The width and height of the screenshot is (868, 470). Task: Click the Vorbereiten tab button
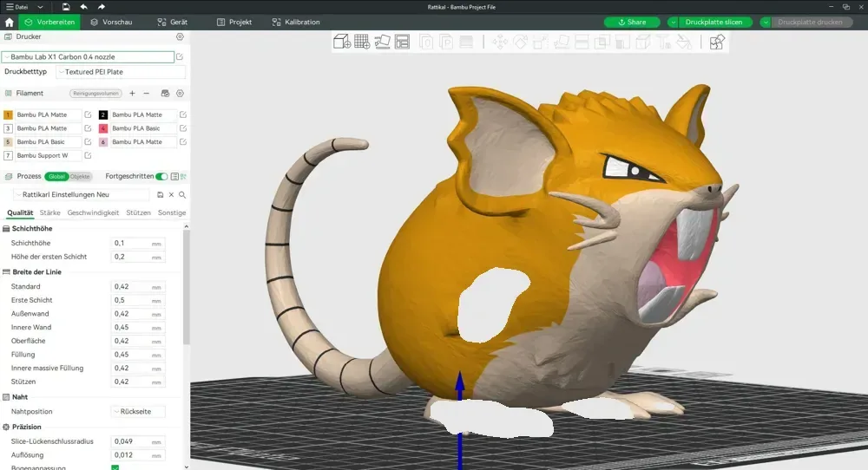pos(49,23)
